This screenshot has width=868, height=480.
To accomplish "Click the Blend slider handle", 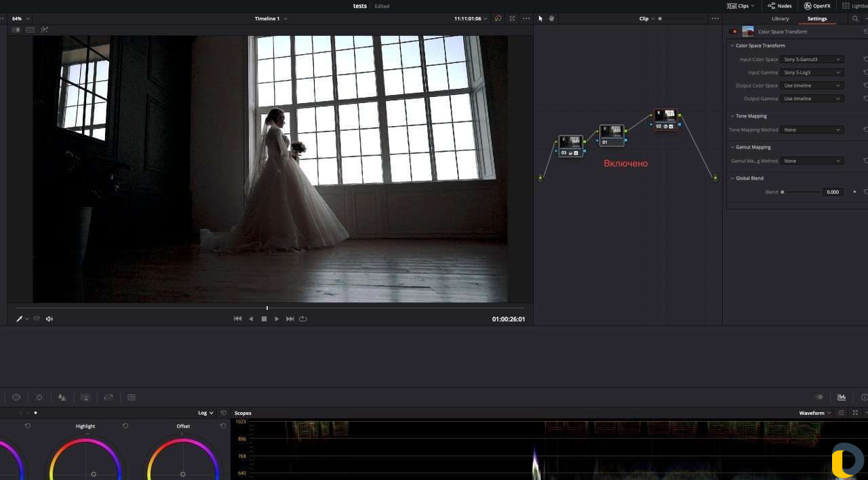I will coord(782,192).
